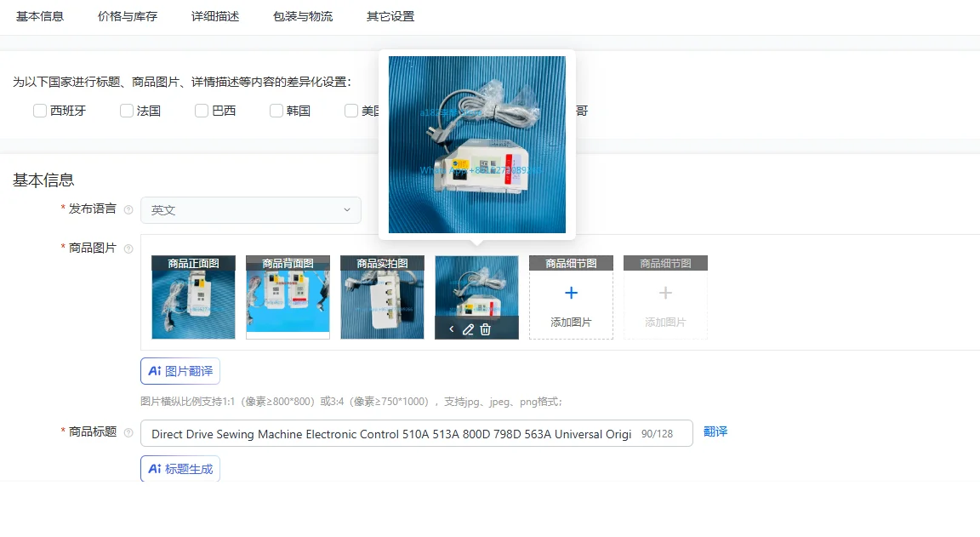The height and width of the screenshot is (537, 980).
Task: Check the 西班牙 country checkbox
Action: click(40, 111)
